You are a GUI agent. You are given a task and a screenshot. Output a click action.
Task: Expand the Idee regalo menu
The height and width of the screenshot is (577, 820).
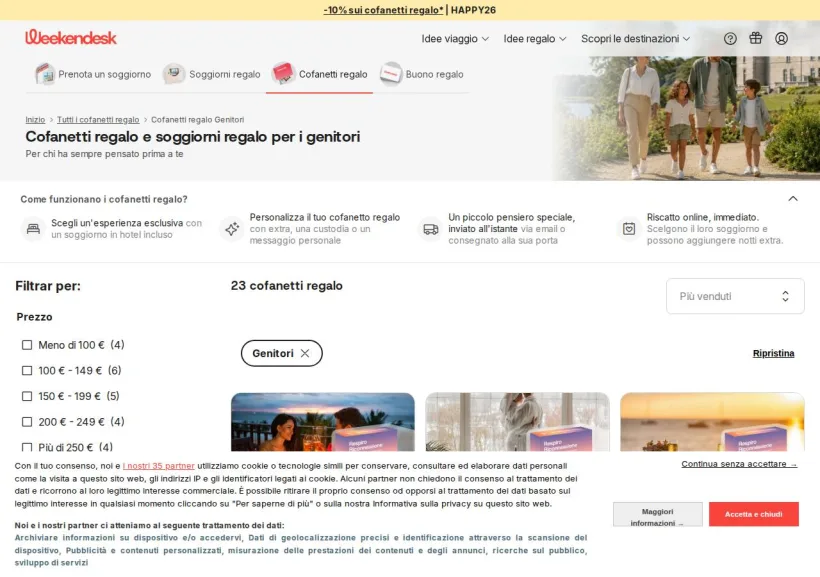click(534, 39)
